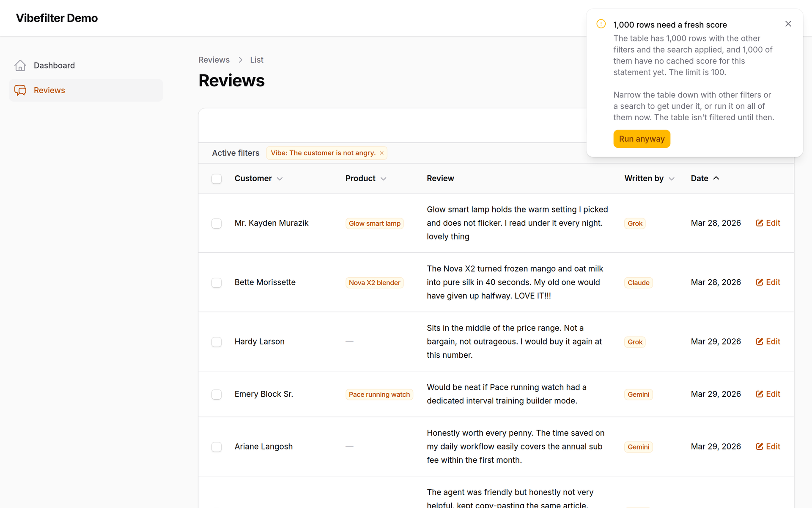Click the edit icon for Hardy Larson

(760, 342)
